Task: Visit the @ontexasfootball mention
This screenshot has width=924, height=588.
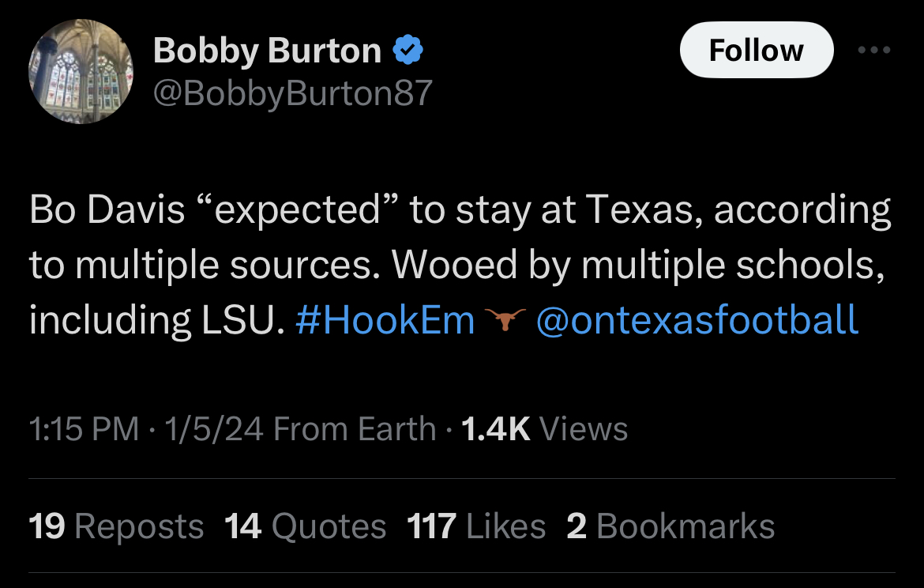Action: 697,320
